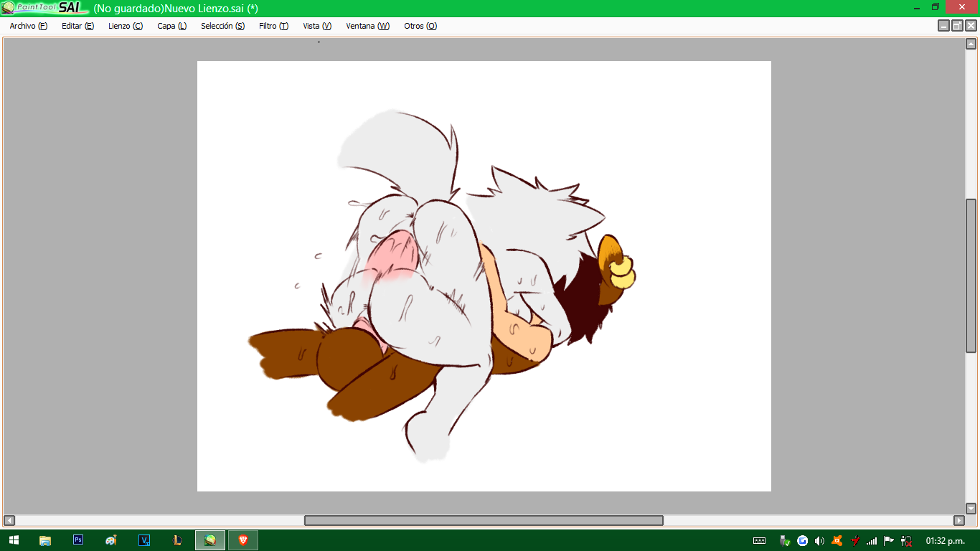Open the Windows Start menu
980x551 pixels.
coord(14,540)
